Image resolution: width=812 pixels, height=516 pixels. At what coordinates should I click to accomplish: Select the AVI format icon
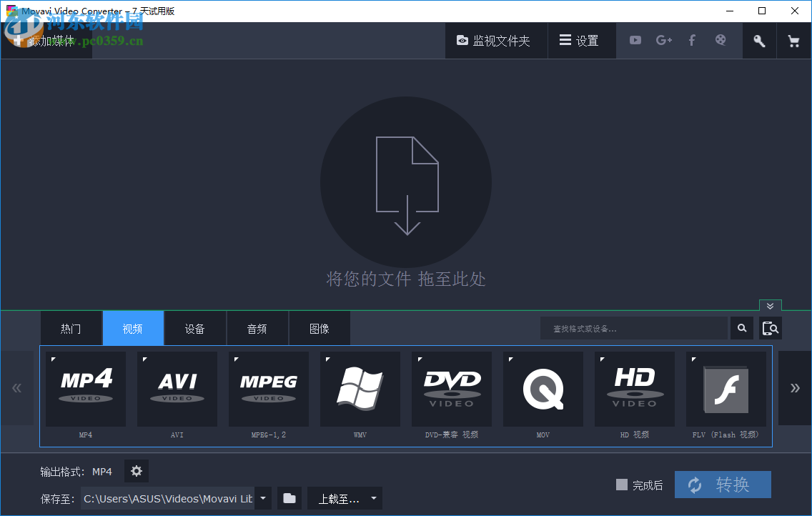point(177,388)
